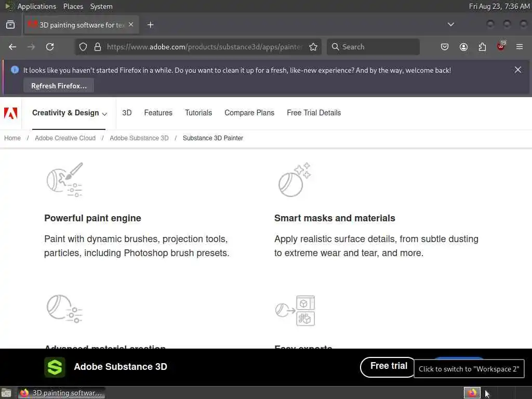Click into the Search field
The height and width of the screenshot is (399, 532).
pos(373,47)
